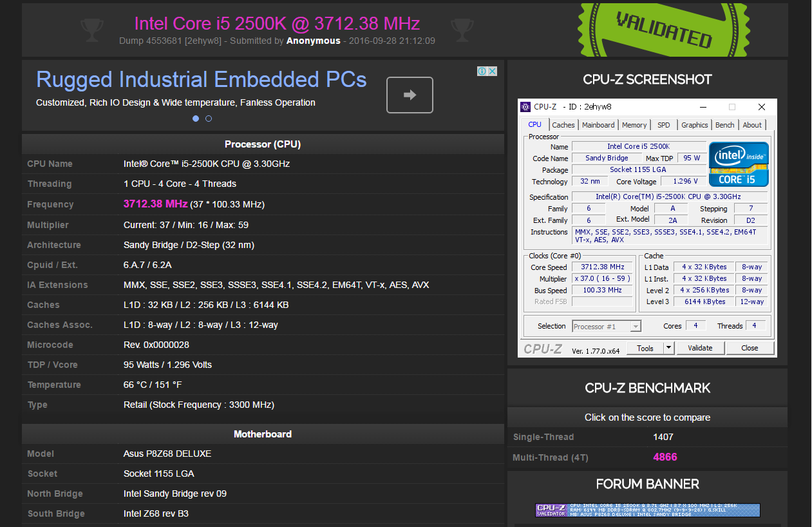Viewport: 812px width, 527px height.
Task: Click the Code Name field Sandy Bridge
Action: click(607, 158)
